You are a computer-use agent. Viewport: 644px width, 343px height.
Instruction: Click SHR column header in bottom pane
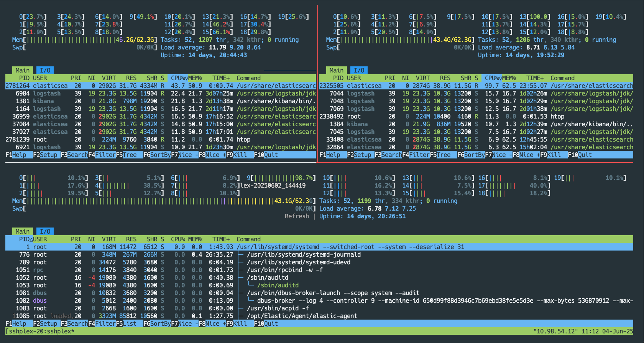click(x=152, y=239)
